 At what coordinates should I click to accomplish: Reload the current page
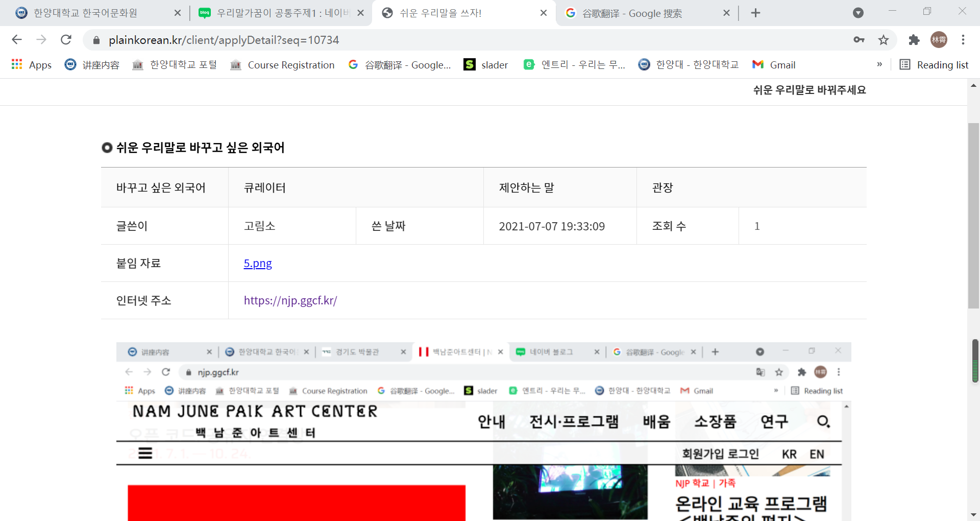66,40
